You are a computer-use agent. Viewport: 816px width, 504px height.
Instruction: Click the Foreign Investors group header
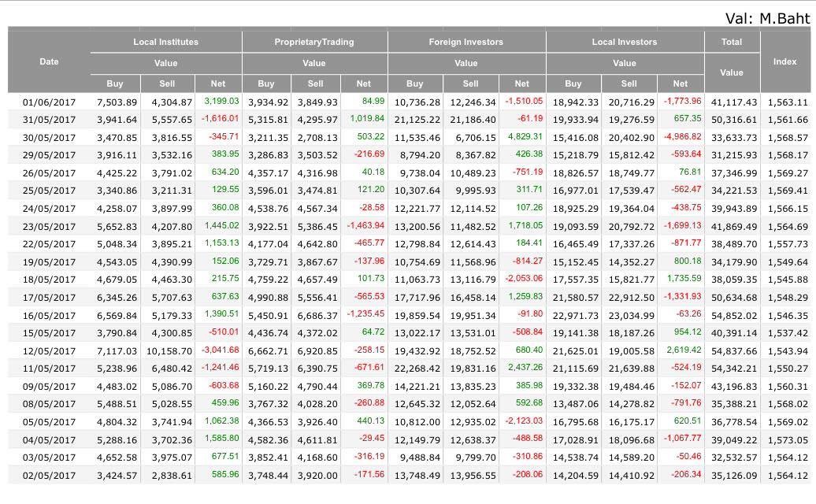[x=466, y=42]
